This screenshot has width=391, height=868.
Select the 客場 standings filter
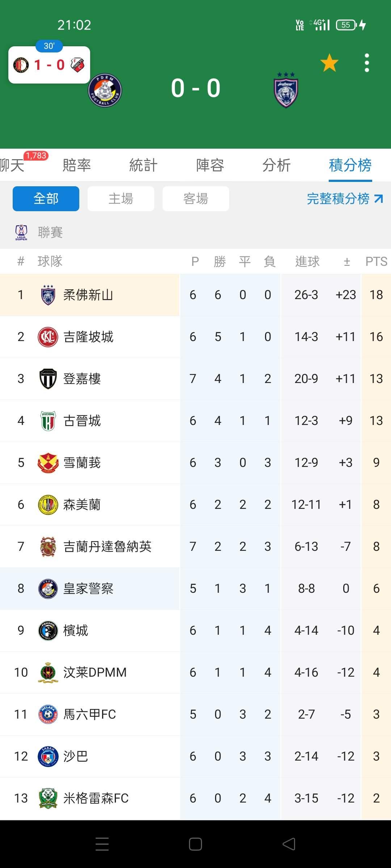point(196,199)
